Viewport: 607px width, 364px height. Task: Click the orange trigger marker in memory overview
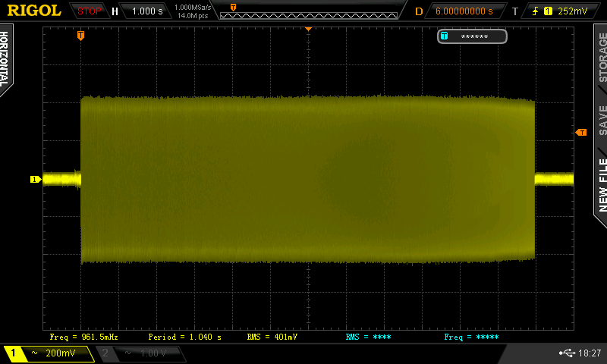pos(233,8)
